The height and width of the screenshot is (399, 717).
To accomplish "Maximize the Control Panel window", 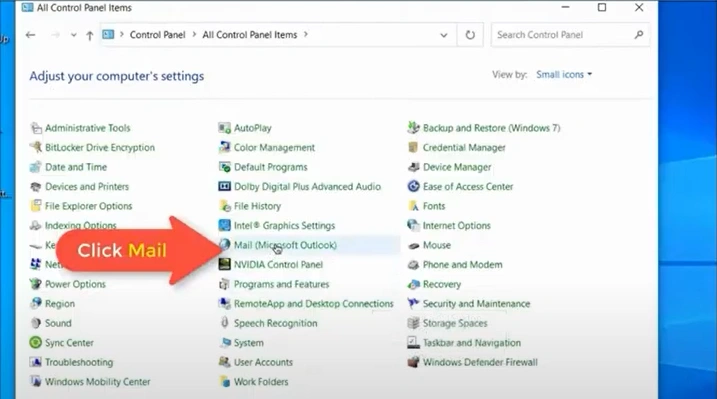I will 602,7.
